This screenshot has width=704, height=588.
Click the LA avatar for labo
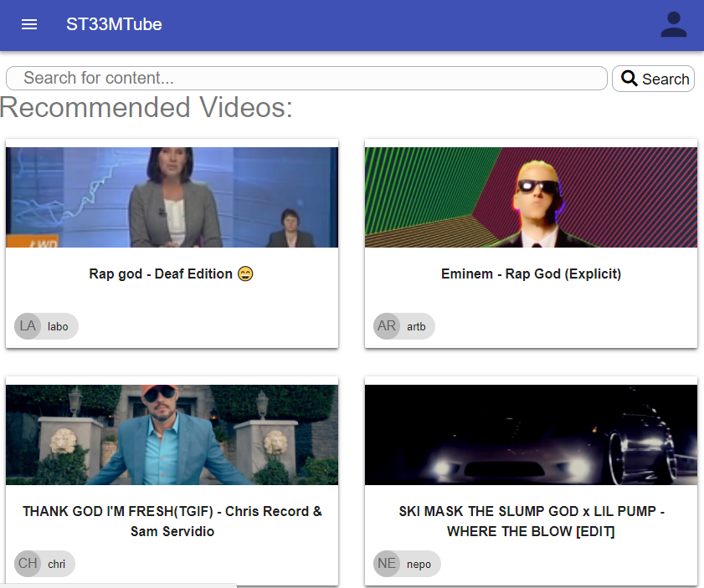pyautogui.click(x=28, y=326)
